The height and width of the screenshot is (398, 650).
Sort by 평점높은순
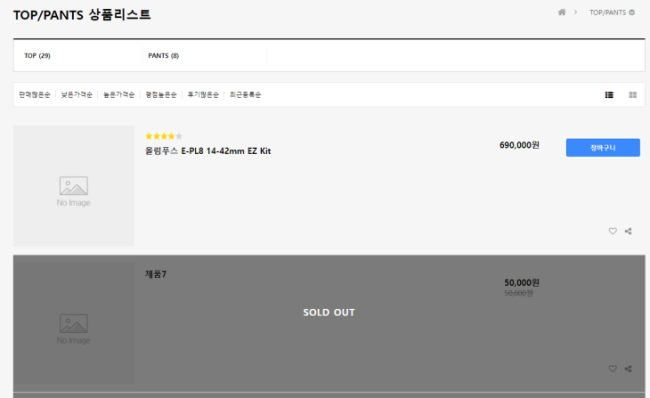pyautogui.click(x=161, y=95)
